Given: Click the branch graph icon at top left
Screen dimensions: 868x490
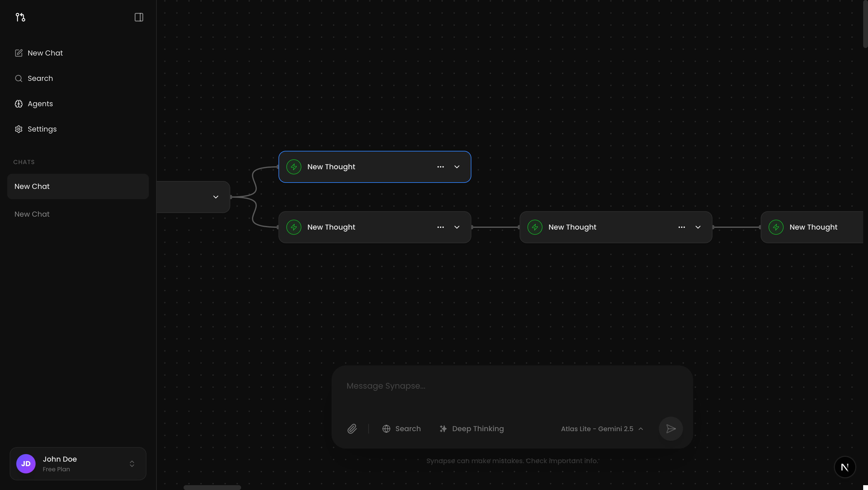Looking at the screenshot, I should click(x=20, y=17).
